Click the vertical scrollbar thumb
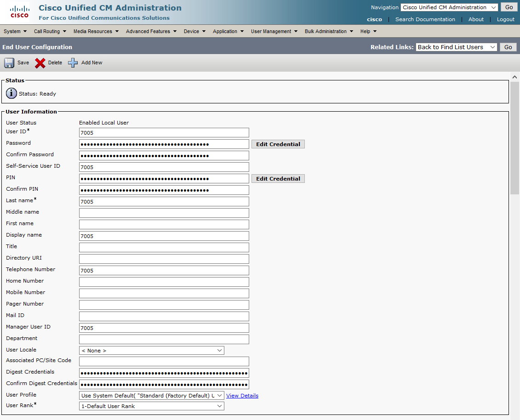Image resolution: width=520 pixels, height=420 pixels. 514,138
